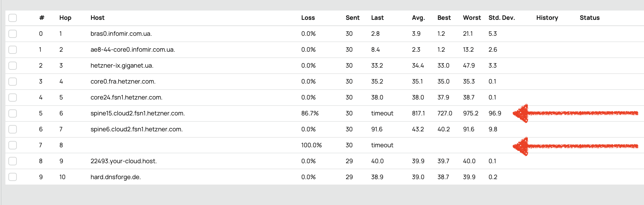Click the Status column header
Image resolution: width=644 pixels, height=205 pixels.
coord(589,18)
